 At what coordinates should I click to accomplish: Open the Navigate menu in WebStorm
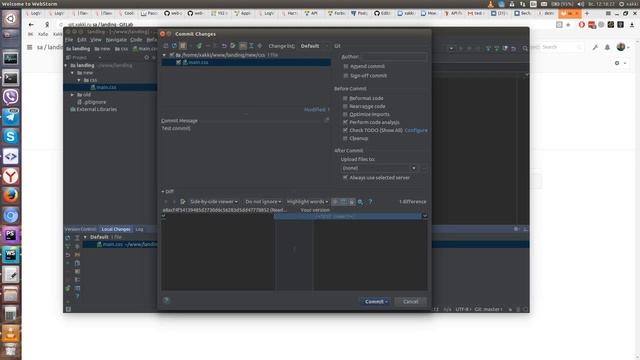tap(116, 40)
